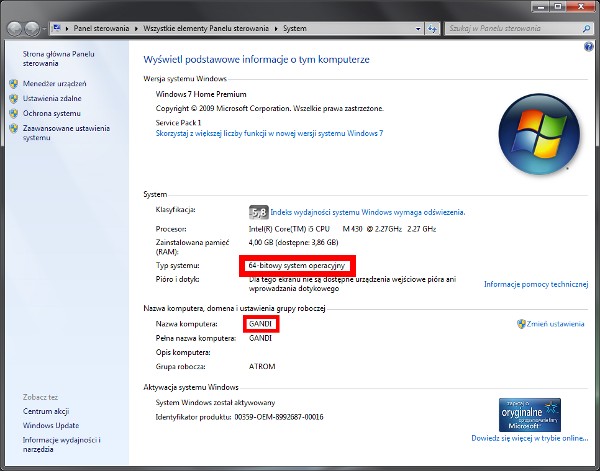Click the Control Panel icon in address bar

(57, 28)
